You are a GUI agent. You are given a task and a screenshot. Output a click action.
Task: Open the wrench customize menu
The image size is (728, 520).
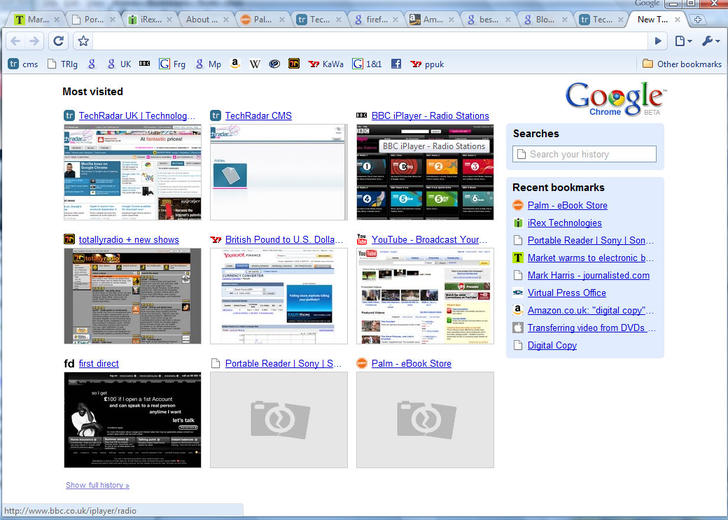tap(711, 41)
